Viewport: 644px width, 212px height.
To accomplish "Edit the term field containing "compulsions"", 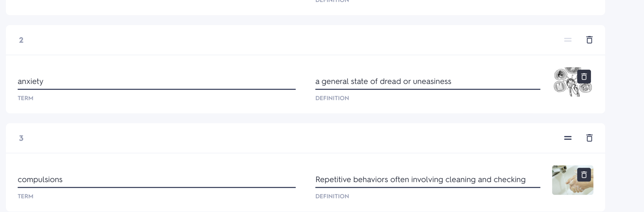I will tap(156, 179).
